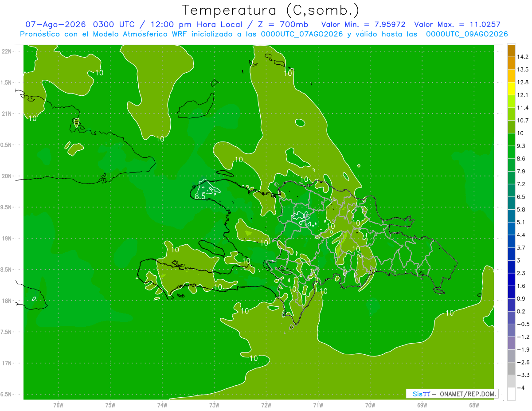Select the date '07-Ago-2026' in the header

click(56, 24)
